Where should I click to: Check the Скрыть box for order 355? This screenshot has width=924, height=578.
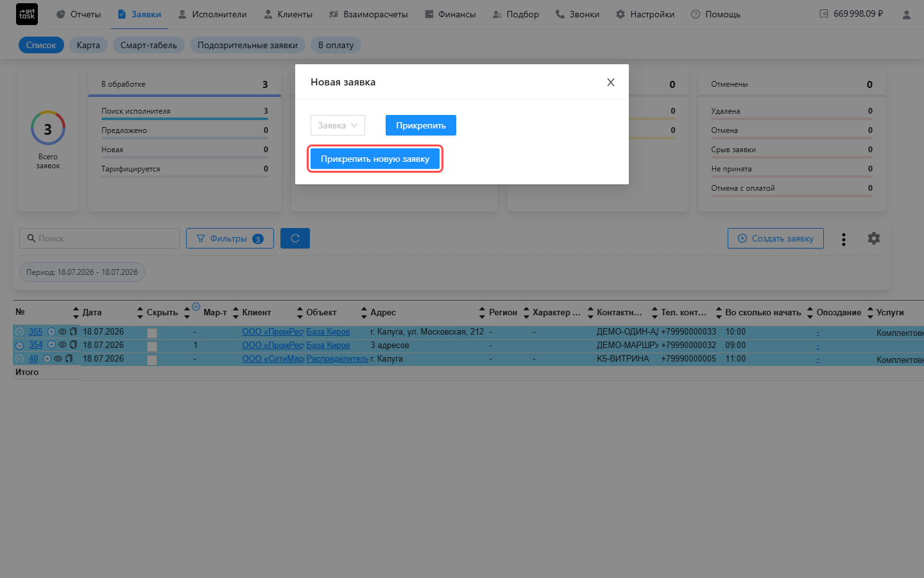tap(152, 333)
